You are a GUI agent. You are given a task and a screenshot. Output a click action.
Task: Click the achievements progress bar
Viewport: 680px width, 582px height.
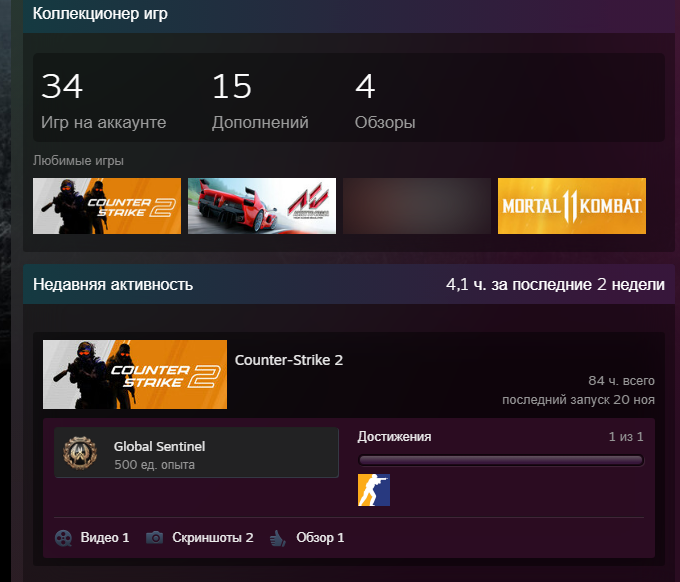(x=500, y=460)
